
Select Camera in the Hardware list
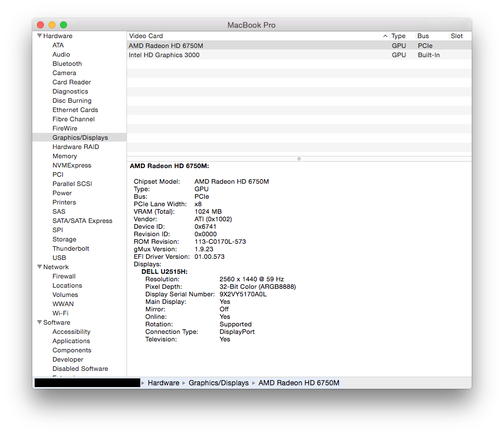(64, 73)
